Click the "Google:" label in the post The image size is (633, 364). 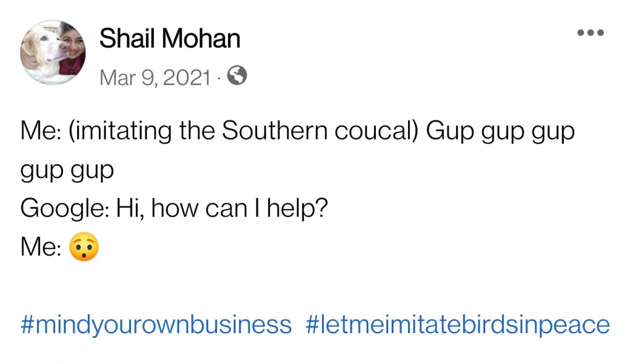pyautogui.click(x=64, y=208)
